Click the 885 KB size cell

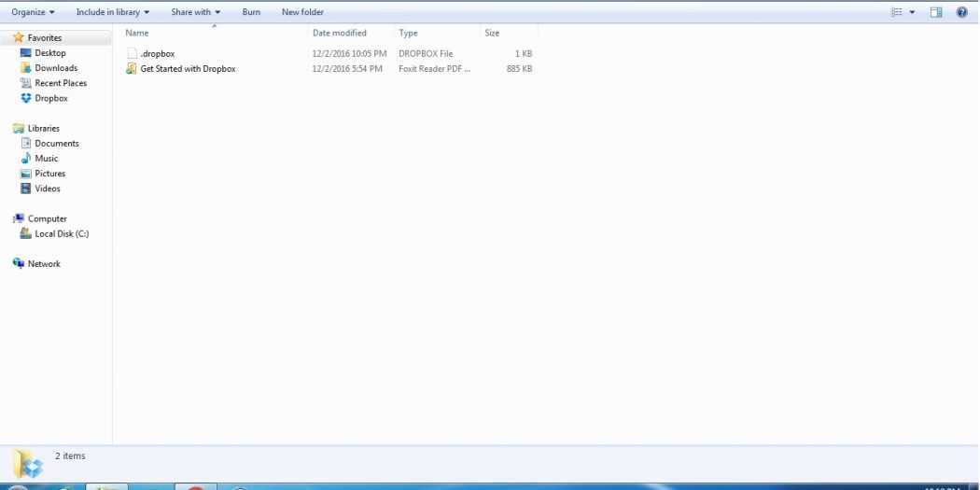coord(519,69)
